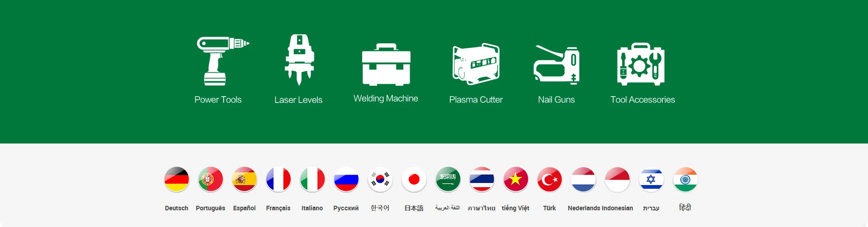Click the Indonesian language link
Image resolution: width=868 pixels, height=227 pixels.
coord(618,208)
